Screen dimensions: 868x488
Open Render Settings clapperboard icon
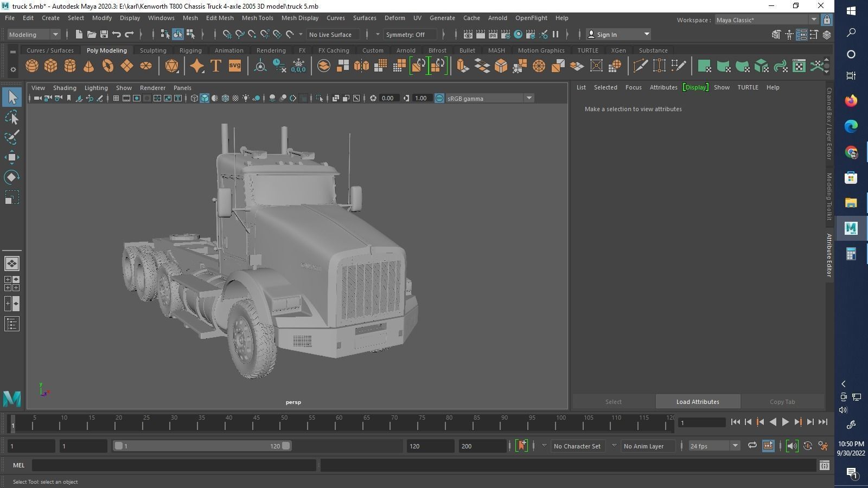(506, 34)
